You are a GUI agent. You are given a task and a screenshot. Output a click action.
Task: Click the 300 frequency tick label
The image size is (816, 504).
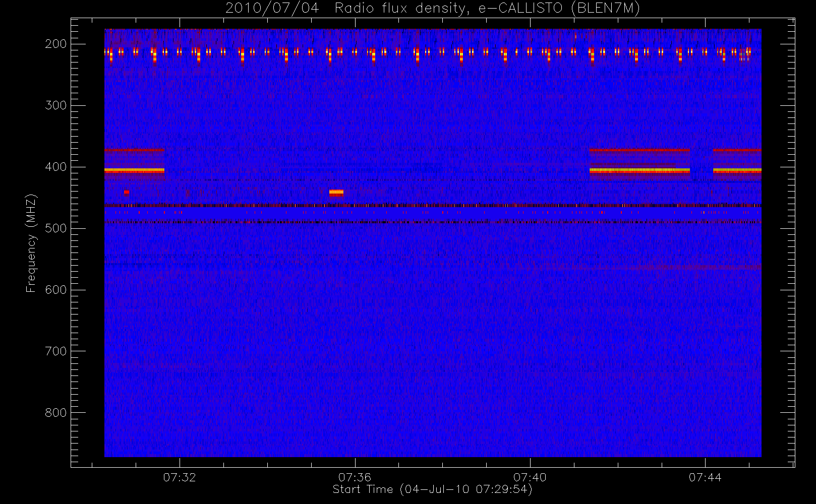click(x=56, y=105)
